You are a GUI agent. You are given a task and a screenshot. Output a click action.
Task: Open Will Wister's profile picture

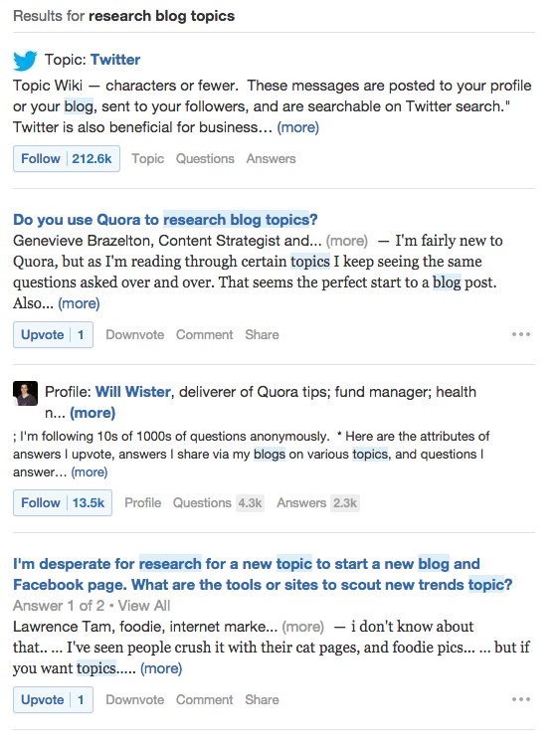point(25,394)
